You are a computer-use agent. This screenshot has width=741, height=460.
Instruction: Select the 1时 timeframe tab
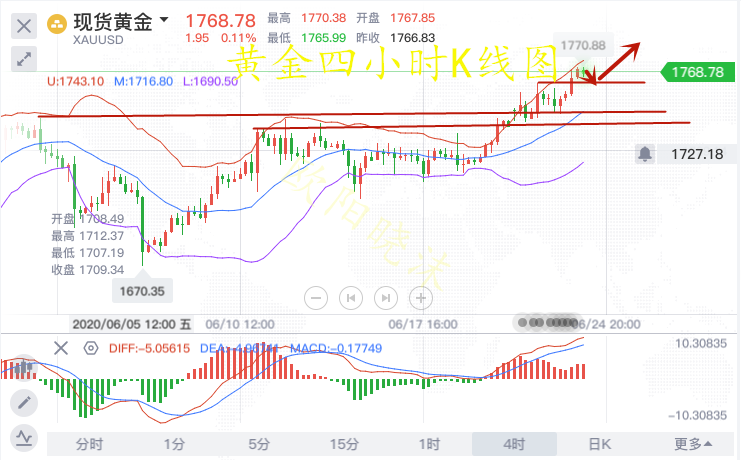pos(429,444)
